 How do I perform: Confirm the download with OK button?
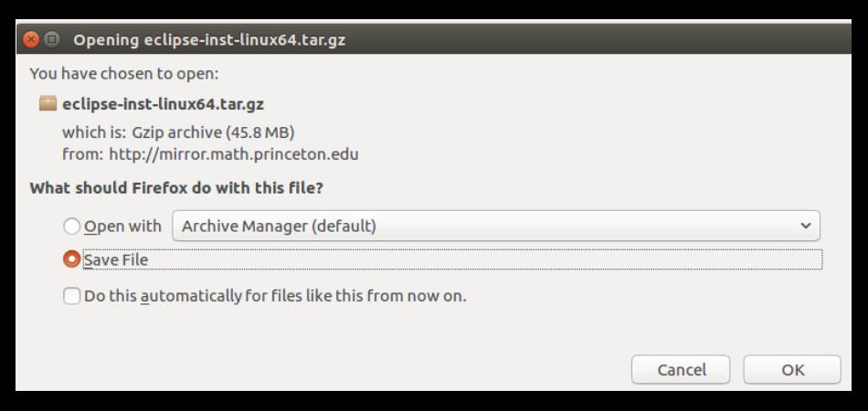792,370
